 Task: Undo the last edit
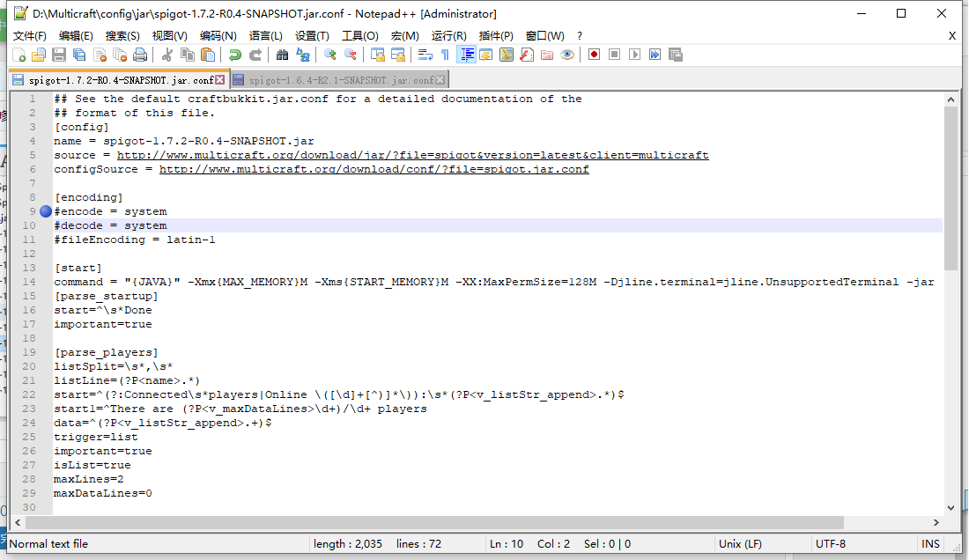coord(235,55)
